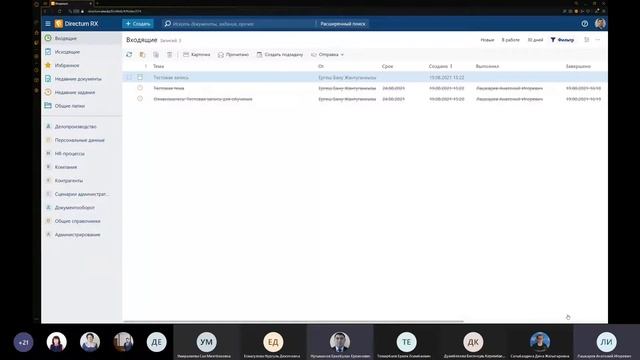This screenshot has height=360, width=640.
Task: Sort by the Выполнил column header
Action: tap(487, 66)
